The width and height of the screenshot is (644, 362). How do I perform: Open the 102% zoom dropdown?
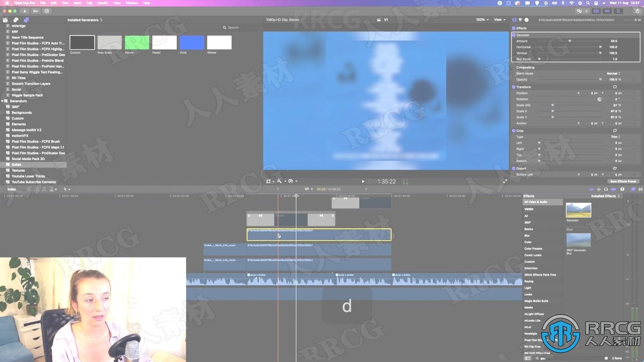pyautogui.click(x=482, y=20)
